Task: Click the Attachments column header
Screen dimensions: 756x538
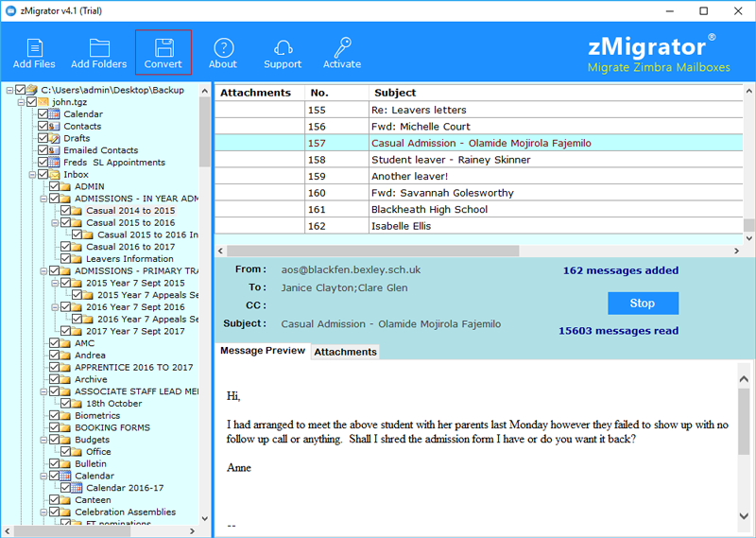Action: (260, 93)
